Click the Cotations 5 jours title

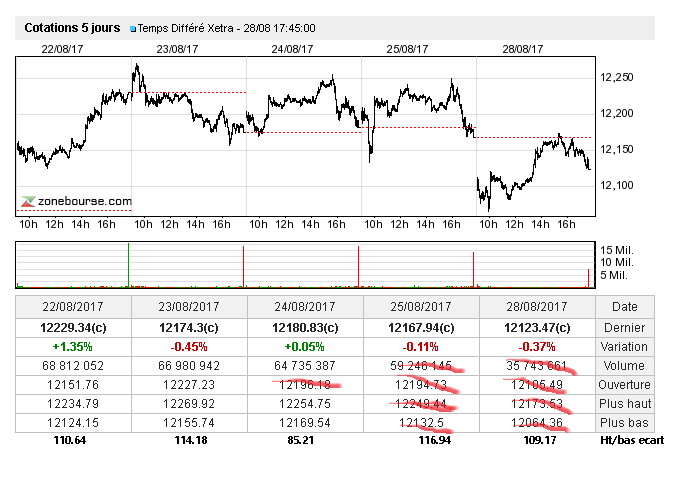point(72,28)
